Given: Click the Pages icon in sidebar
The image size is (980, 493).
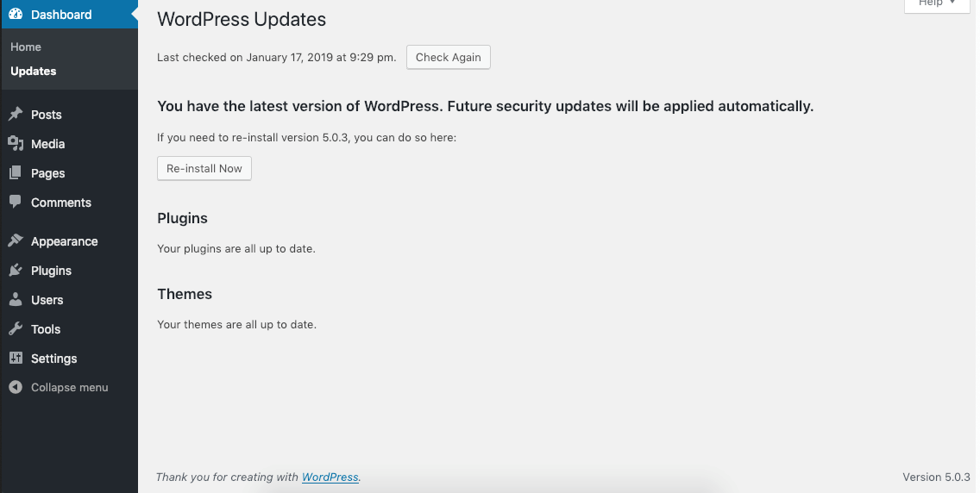Looking at the screenshot, I should (16, 173).
